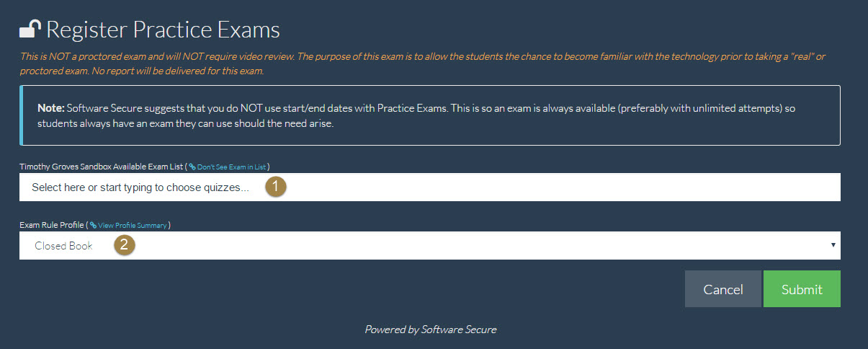Viewport: 868px width, 349px height.
Task: Click the Exam Rule Profile label text
Action: 51,225
